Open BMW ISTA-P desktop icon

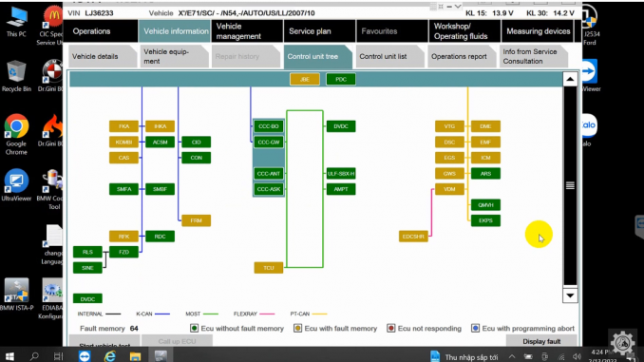click(x=16, y=295)
